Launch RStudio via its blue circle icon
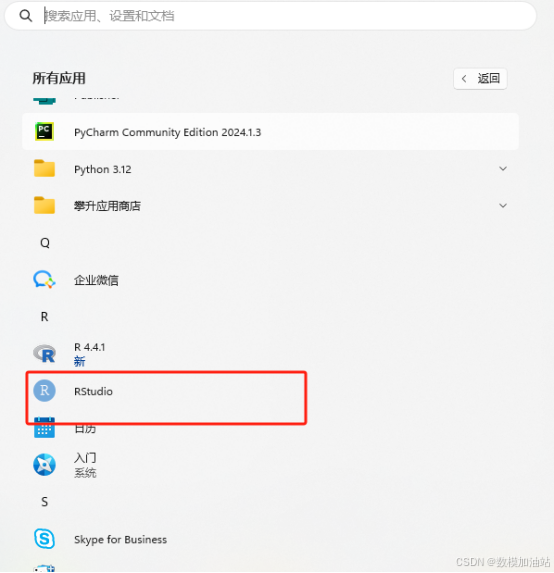The width and height of the screenshot is (554, 573). pos(44,391)
